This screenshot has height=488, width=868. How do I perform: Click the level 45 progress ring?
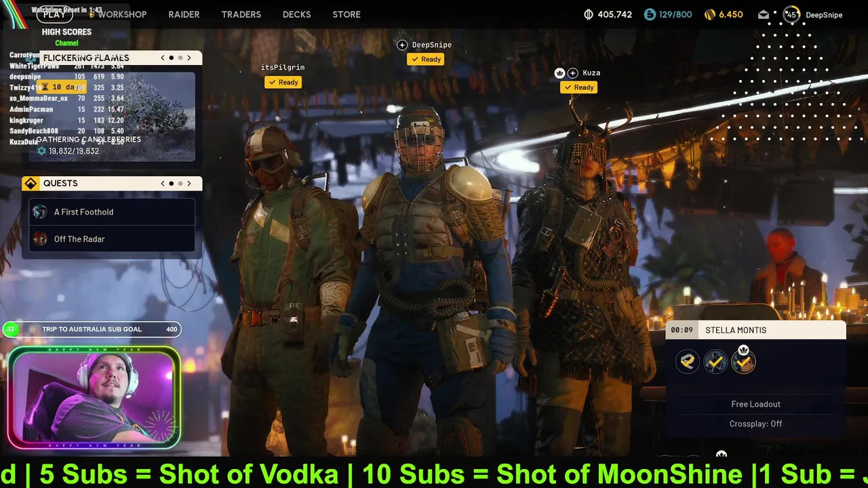click(x=791, y=14)
